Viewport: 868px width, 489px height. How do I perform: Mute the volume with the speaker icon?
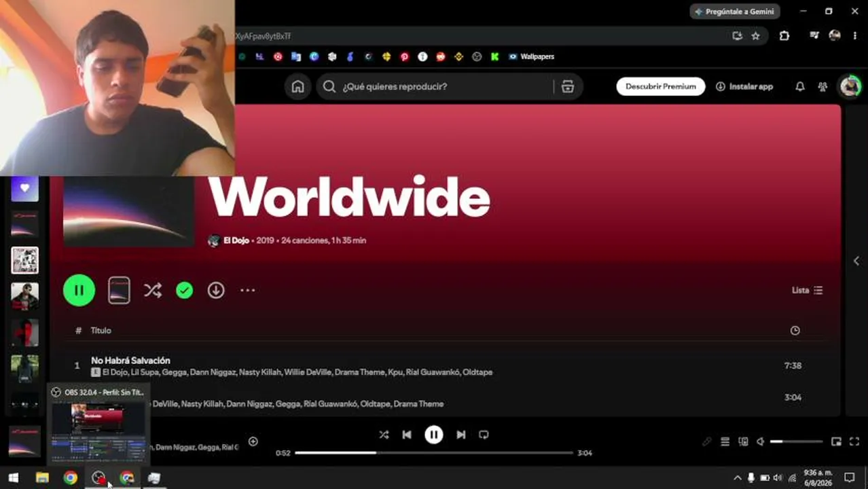tap(761, 441)
